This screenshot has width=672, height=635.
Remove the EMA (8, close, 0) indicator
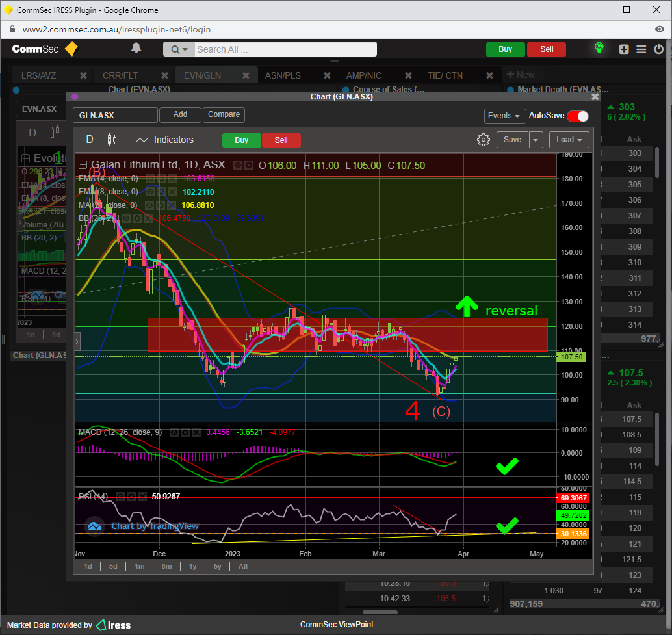pyautogui.click(x=172, y=192)
